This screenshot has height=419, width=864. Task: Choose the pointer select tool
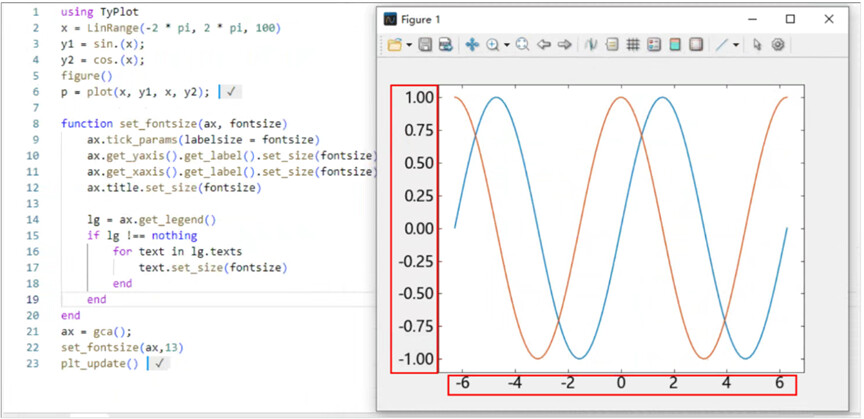757,45
